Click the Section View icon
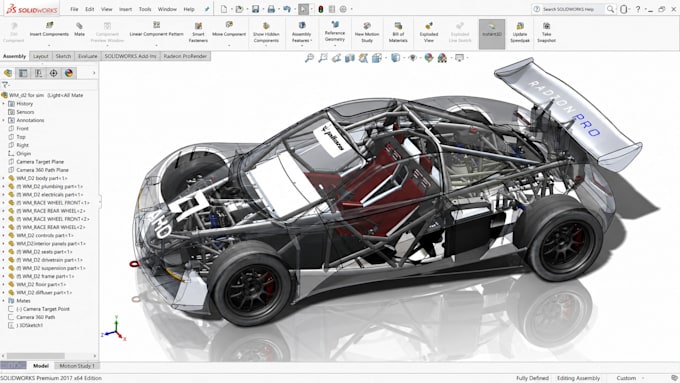 click(x=350, y=58)
